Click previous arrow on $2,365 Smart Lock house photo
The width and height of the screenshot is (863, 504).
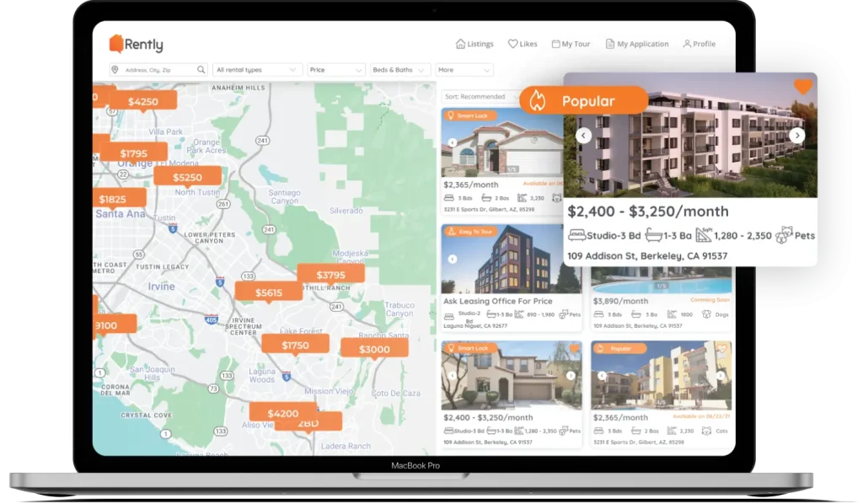click(x=452, y=143)
